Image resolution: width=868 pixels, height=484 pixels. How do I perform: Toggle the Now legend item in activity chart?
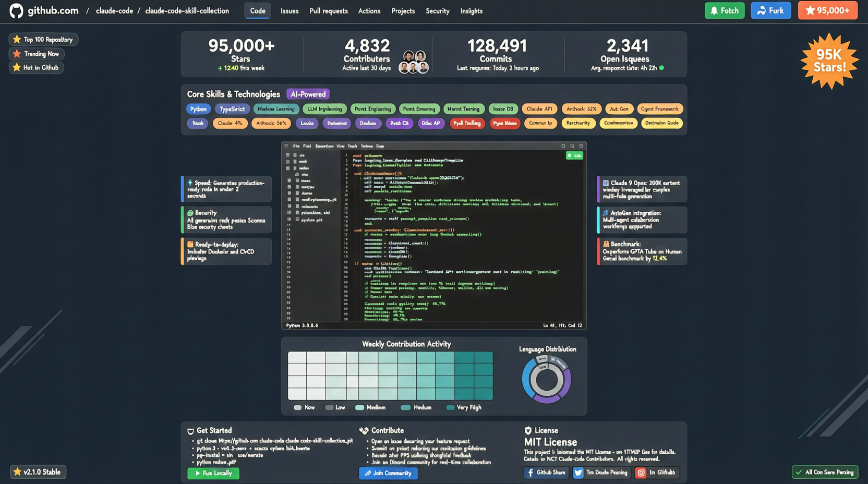click(x=304, y=407)
